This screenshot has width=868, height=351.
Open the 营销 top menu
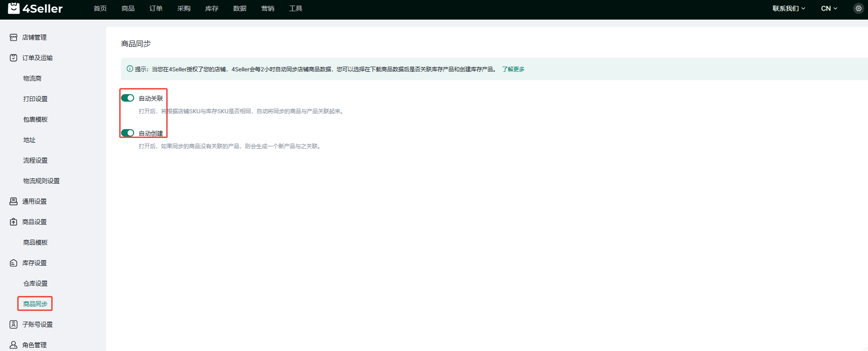pyautogui.click(x=268, y=8)
